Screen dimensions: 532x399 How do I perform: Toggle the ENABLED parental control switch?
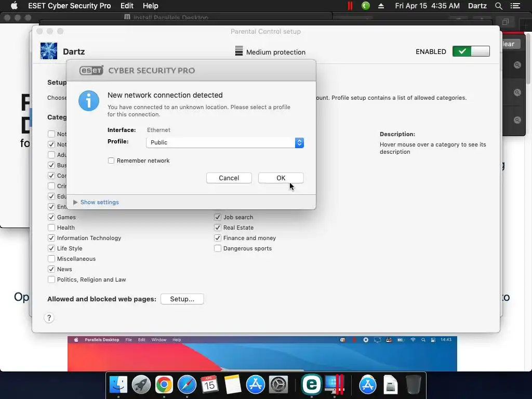[x=471, y=51]
